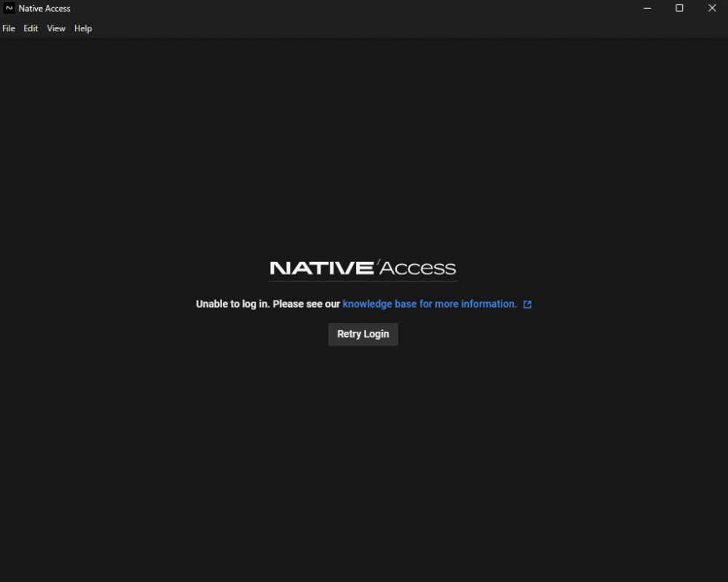Click the external link icon beside knowledge base

tap(527, 305)
